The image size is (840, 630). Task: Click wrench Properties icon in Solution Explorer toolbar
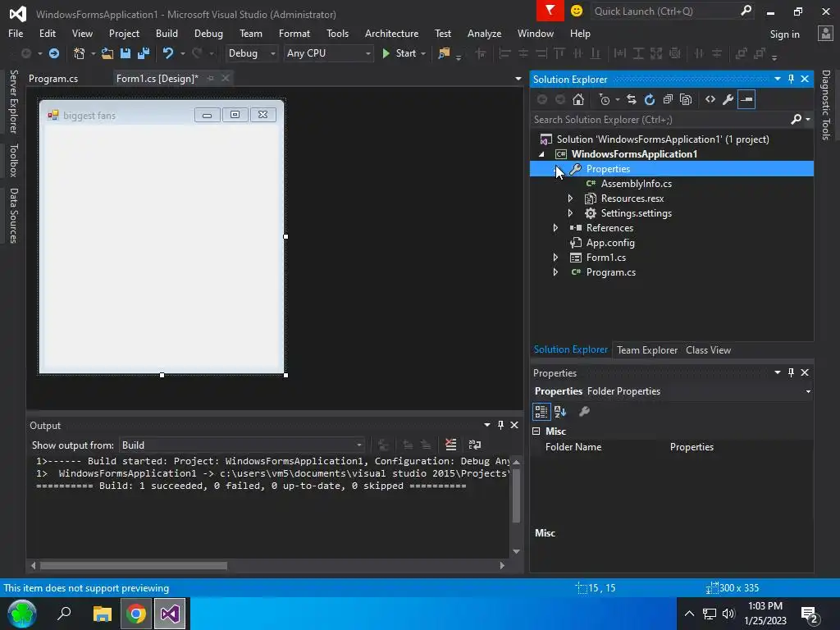[728, 99]
